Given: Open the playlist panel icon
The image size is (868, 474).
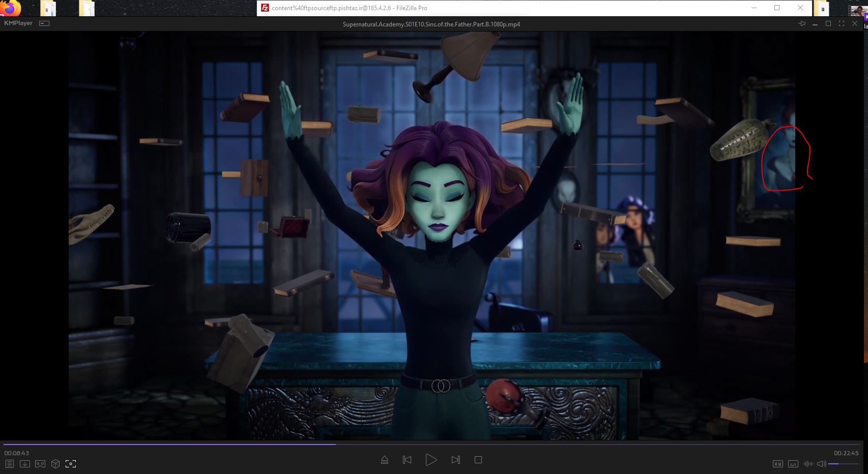Looking at the screenshot, I should [9, 464].
